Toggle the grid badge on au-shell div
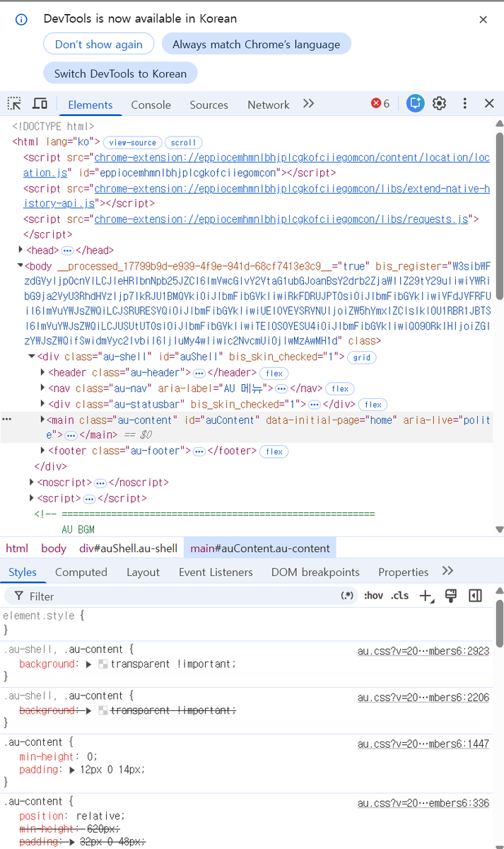Viewport: 504px width, 849px height. click(362, 358)
